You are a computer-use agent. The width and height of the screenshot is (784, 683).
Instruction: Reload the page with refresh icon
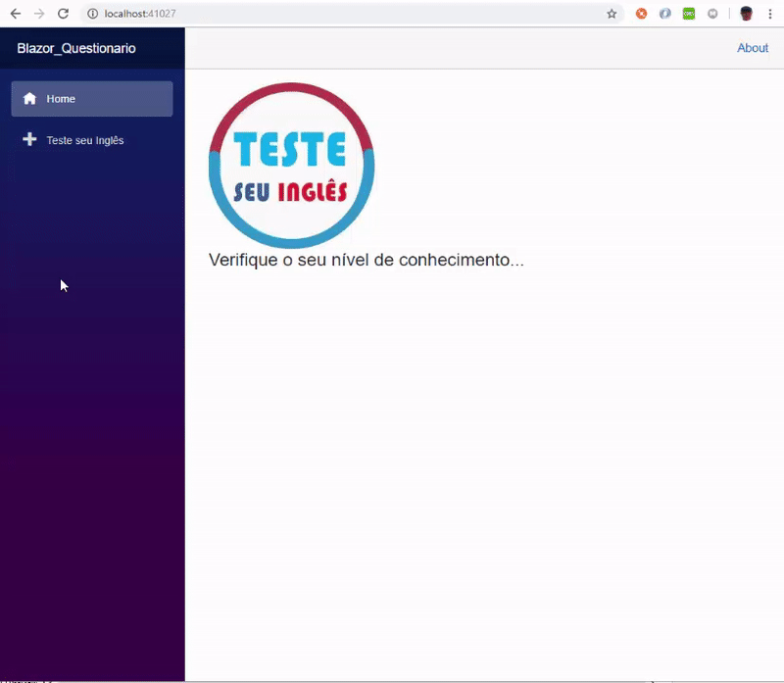pyautogui.click(x=63, y=14)
